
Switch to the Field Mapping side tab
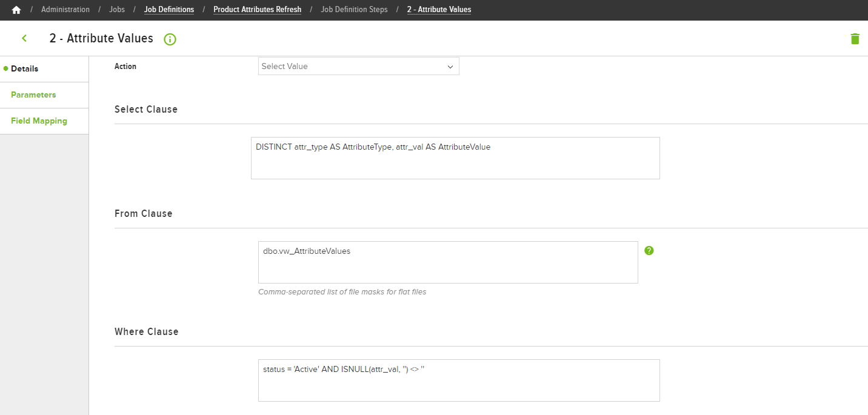(44, 121)
